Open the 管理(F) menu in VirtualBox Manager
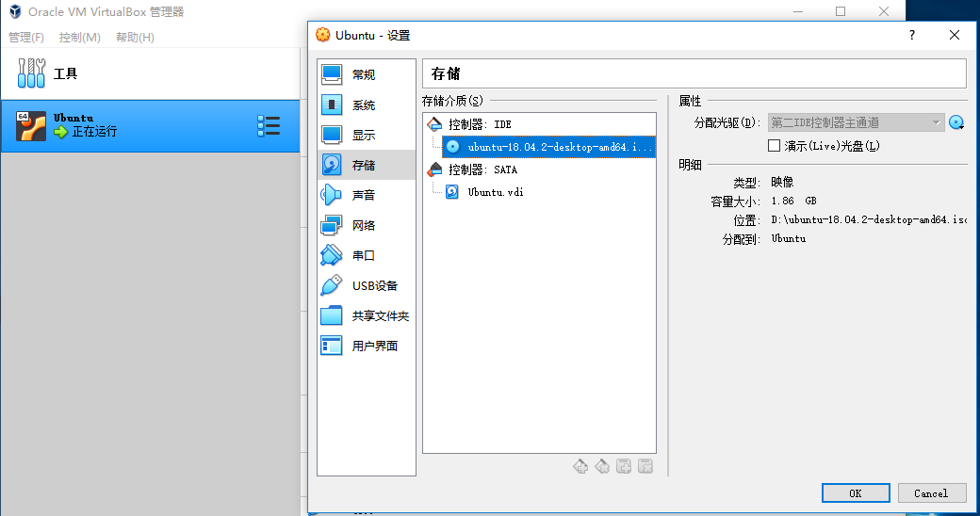This screenshot has height=516, width=980. point(26,38)
